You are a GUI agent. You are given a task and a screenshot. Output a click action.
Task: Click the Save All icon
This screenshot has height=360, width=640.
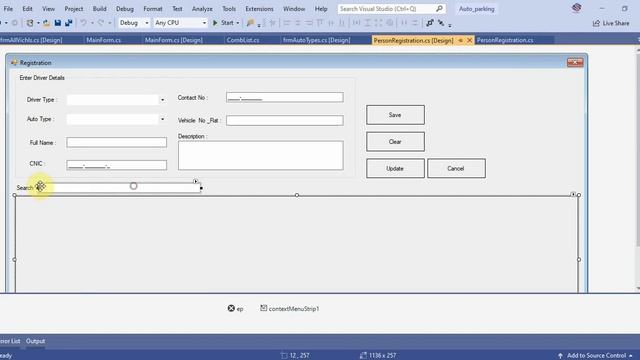coord(69,23)
